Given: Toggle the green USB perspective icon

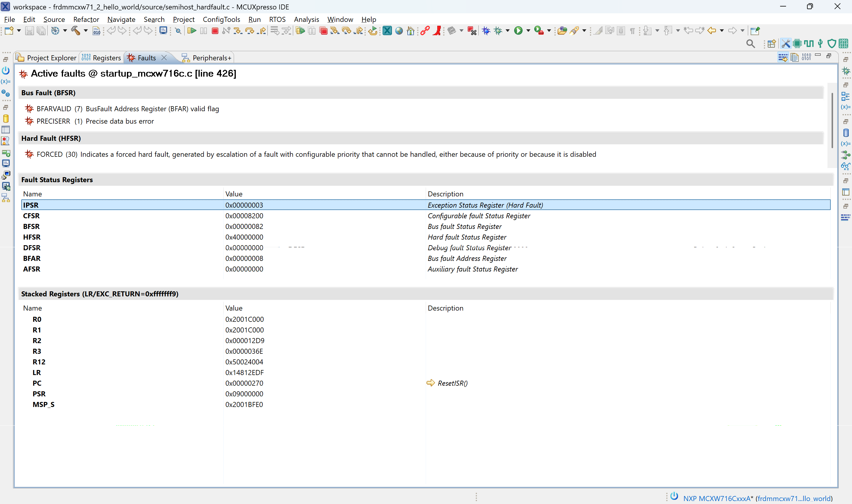Looking at the screenshot, I should point(820,43).
